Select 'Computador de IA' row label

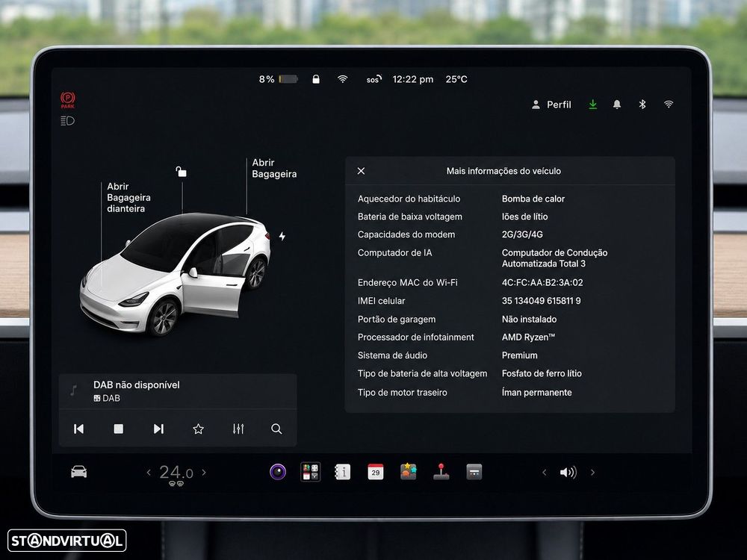(x=395, y=253)
